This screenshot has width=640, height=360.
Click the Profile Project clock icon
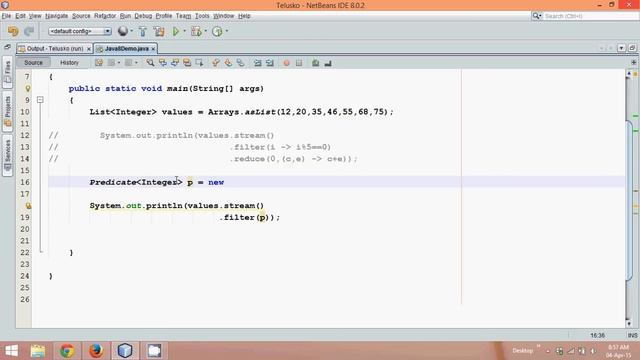(217, 31)
